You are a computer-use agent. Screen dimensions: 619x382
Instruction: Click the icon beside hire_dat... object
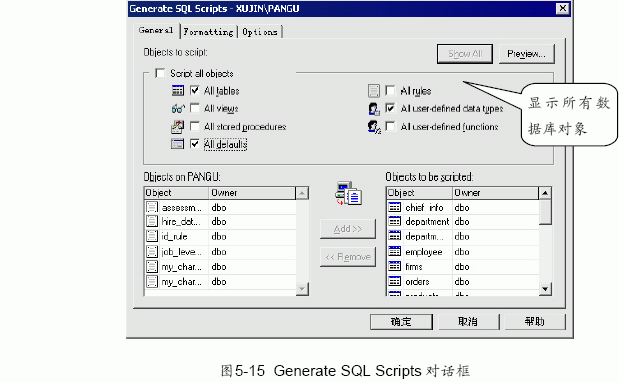click(x=152, y=221)
